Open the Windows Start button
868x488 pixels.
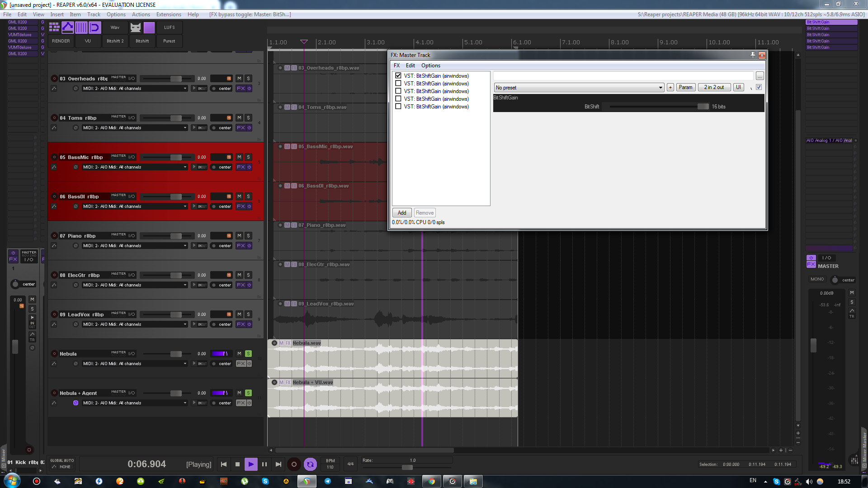point(12,481)
